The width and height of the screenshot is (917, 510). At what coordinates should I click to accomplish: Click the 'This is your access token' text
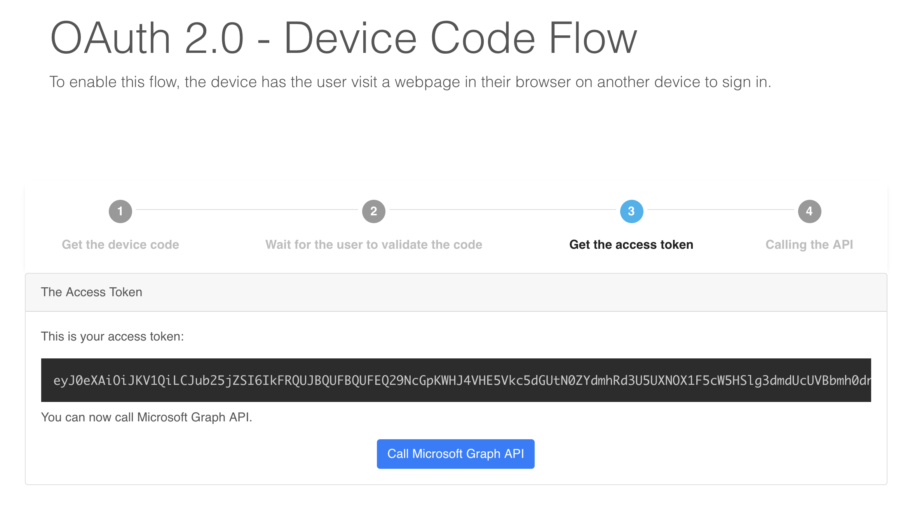pos(112,336)
